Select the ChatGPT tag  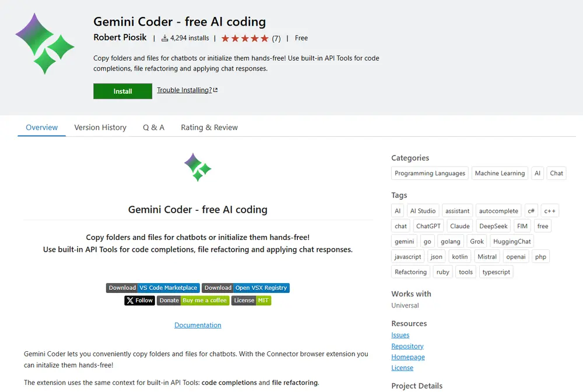[x=428, y=225]
